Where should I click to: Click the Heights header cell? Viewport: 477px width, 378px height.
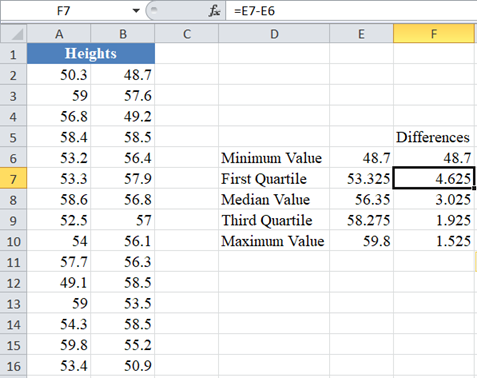[91, 53]
